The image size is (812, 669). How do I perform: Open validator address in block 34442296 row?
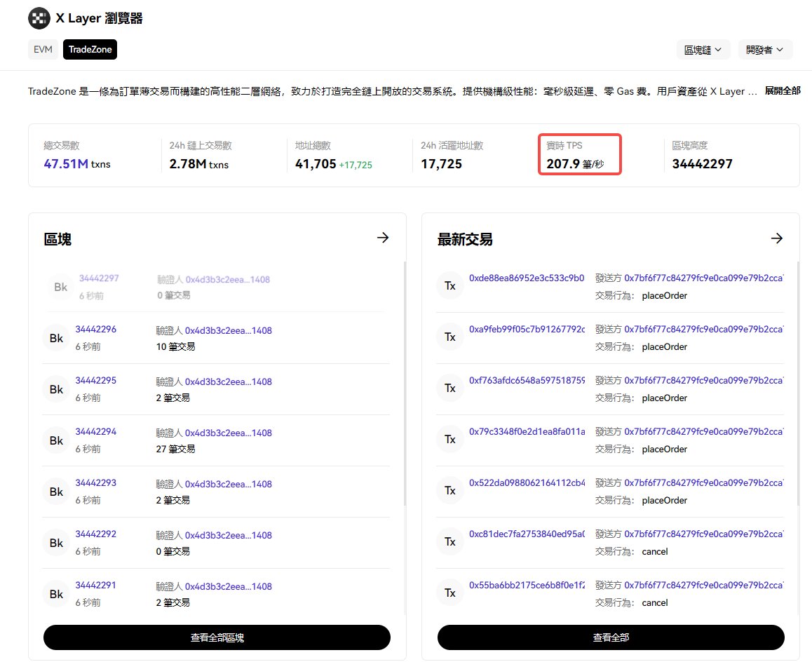tap(229, 331)
